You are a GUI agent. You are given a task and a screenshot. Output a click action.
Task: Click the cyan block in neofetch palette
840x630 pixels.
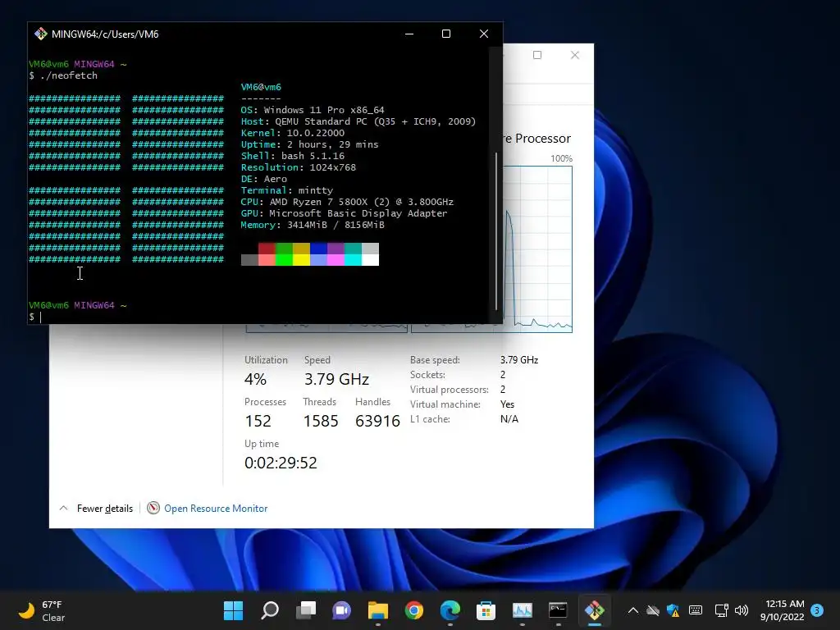coord(353,260)
